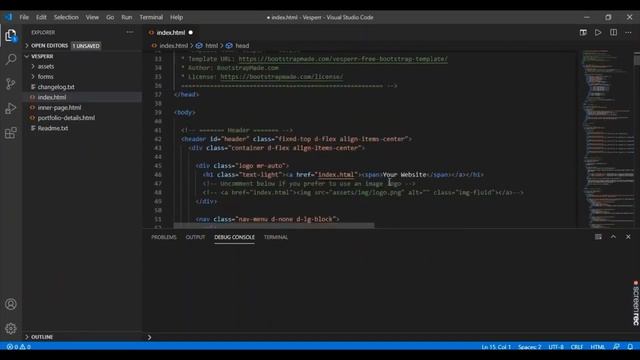Viewport: 640px width, 360px height.
Task: Click the VS Code logo in title bar
Action: click(x=9, y=17)
